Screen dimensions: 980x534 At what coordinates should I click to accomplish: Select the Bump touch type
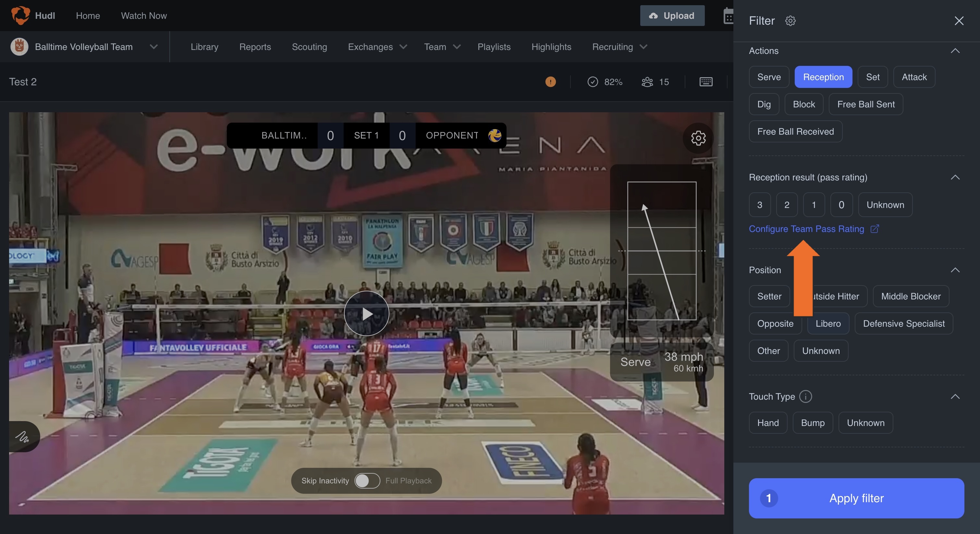pos(813,422)
